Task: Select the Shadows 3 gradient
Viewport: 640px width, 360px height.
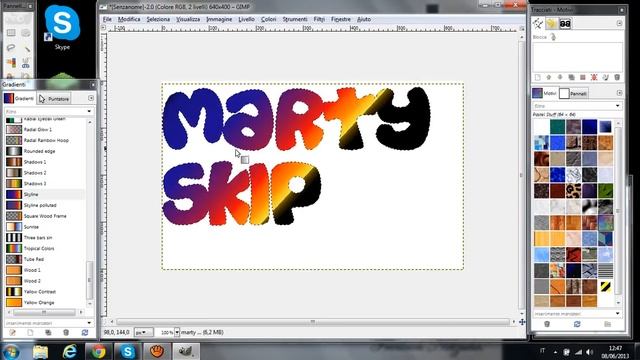Action: 45,184
